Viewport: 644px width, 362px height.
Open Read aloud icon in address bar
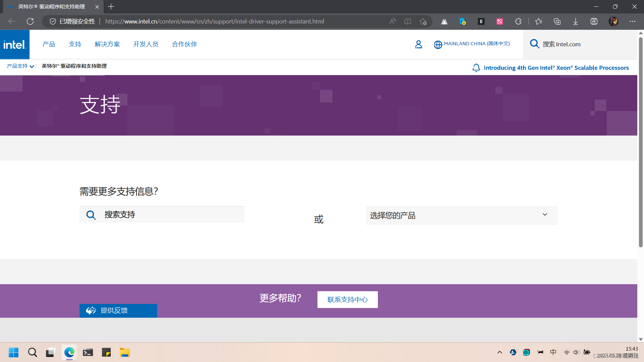[393, 21]
